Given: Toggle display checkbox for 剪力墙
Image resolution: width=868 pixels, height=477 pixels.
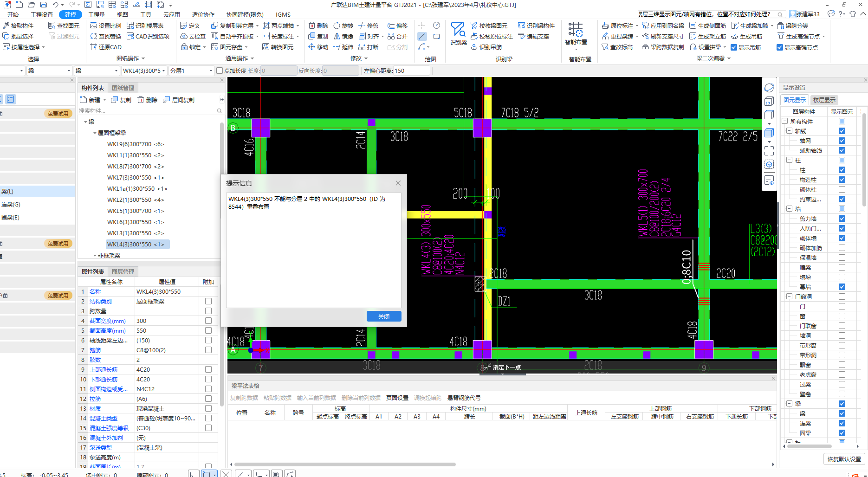Looking at the screenshot, I should 842,219.
